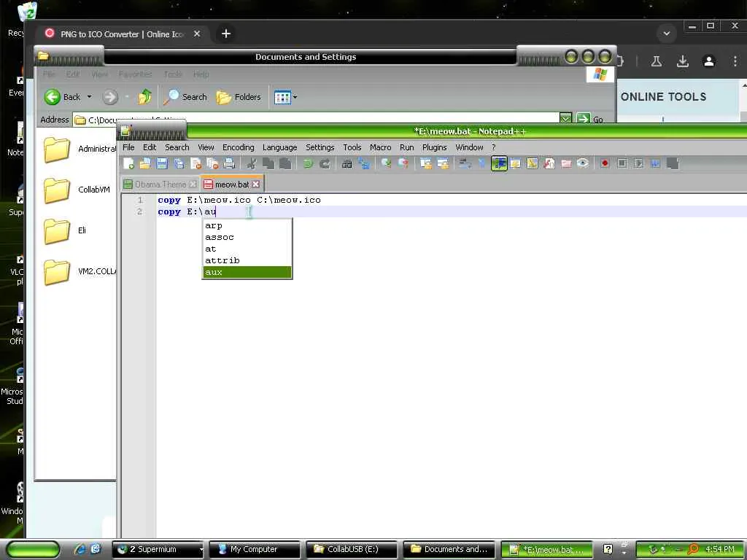Toggle Folders pane in Explorer toolbar

pos(239,97)
